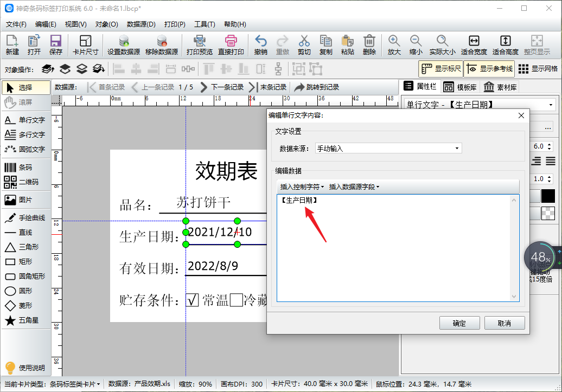Click the 移除数据源 icon
The width and height of the screenshot is (562, 392).
[162, 45]
